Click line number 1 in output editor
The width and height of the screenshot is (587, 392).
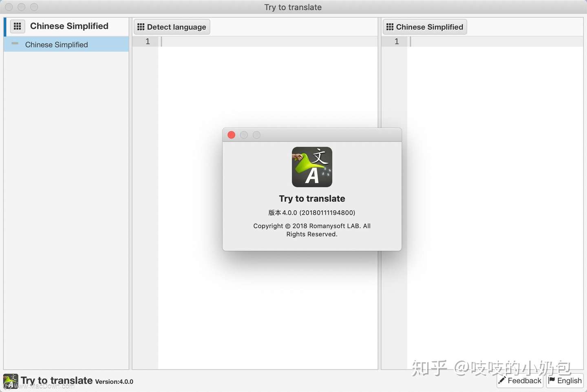click(397, 41)
